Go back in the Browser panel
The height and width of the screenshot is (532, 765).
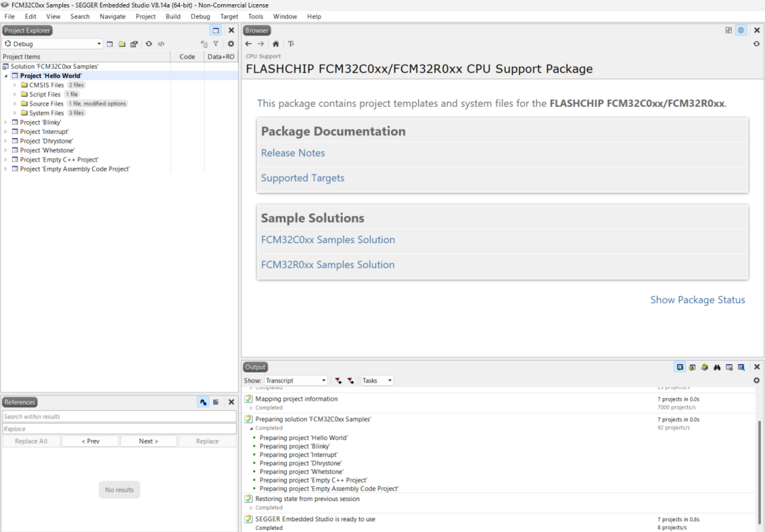[249, 44]
